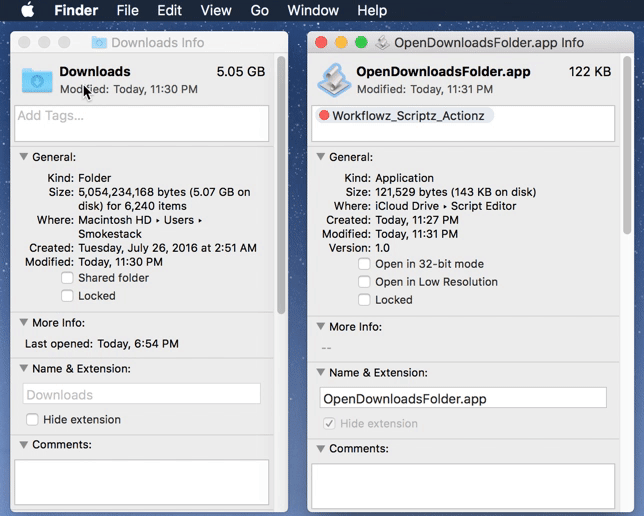Enable Open in Low Resolution
Viewport: 644px width, 516px height.
pyautogui.click(x=364, y=282)
